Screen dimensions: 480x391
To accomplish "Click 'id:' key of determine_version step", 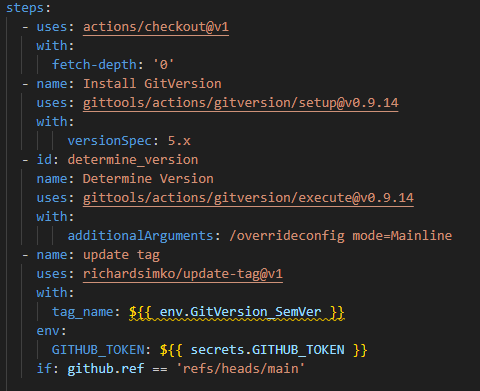I will 48,160.
